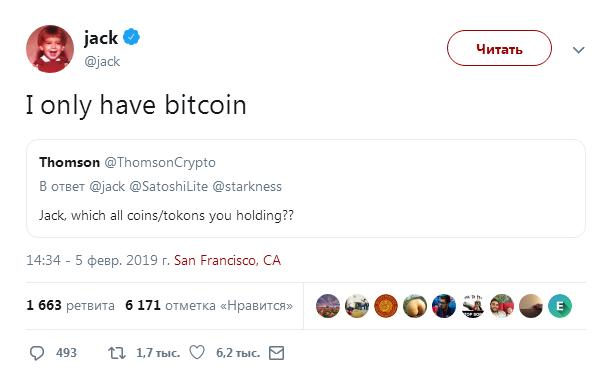Click the retweet arrows icon
Image resolution: width=600 pixels, height=388 pixels.
[117, 353]
